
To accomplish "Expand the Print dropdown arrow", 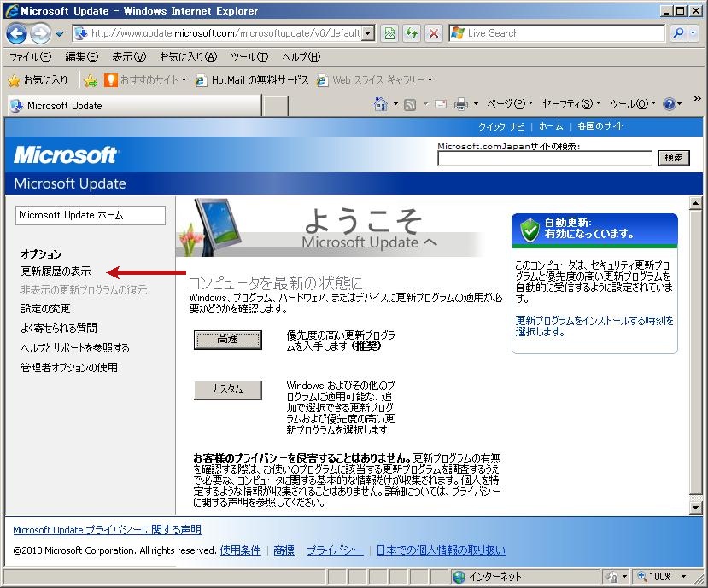I will click(x=476, y=104).
